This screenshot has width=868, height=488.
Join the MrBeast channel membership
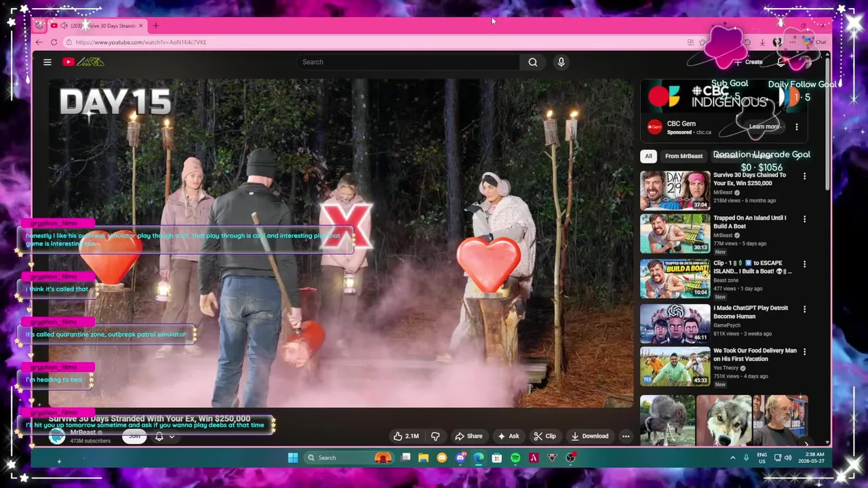coord(135,436)
